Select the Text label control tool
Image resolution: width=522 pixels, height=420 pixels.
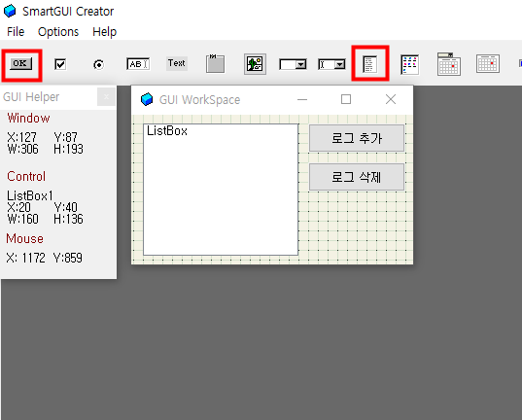coord(177,63)
